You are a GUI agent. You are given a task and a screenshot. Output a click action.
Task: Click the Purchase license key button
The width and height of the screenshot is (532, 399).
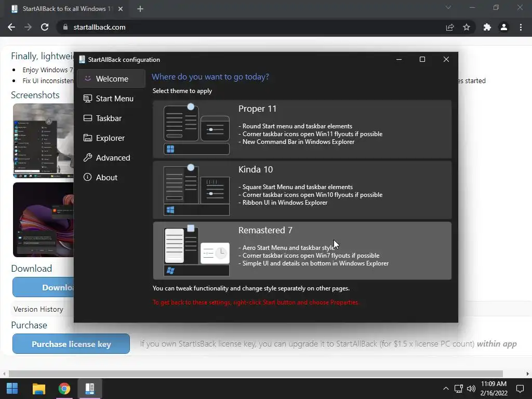(71, 344)
